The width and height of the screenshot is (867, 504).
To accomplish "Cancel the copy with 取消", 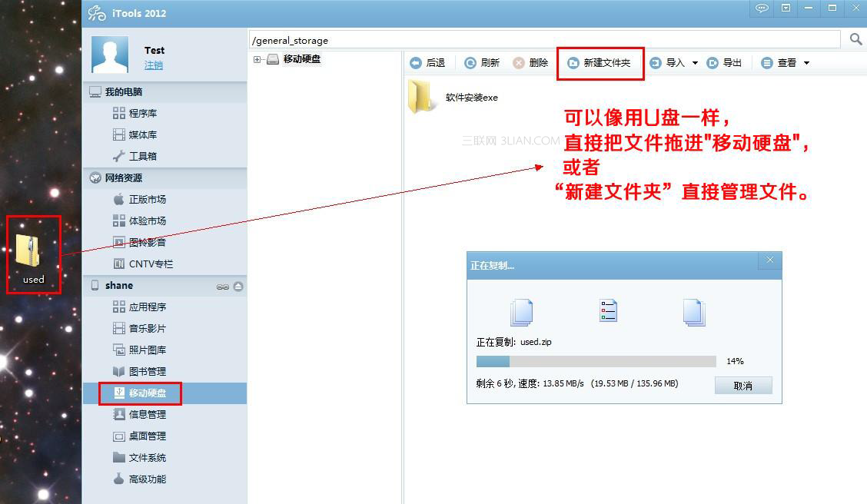I will 742,385.
